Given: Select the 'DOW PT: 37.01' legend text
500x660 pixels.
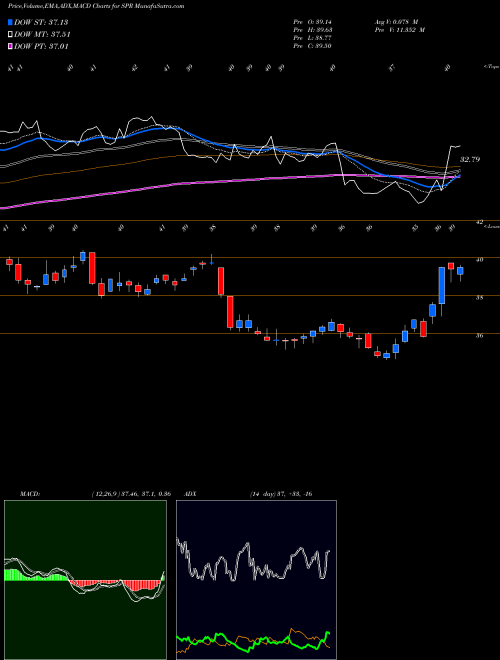Looking at the screenshot, I should [x=41, y=46].
